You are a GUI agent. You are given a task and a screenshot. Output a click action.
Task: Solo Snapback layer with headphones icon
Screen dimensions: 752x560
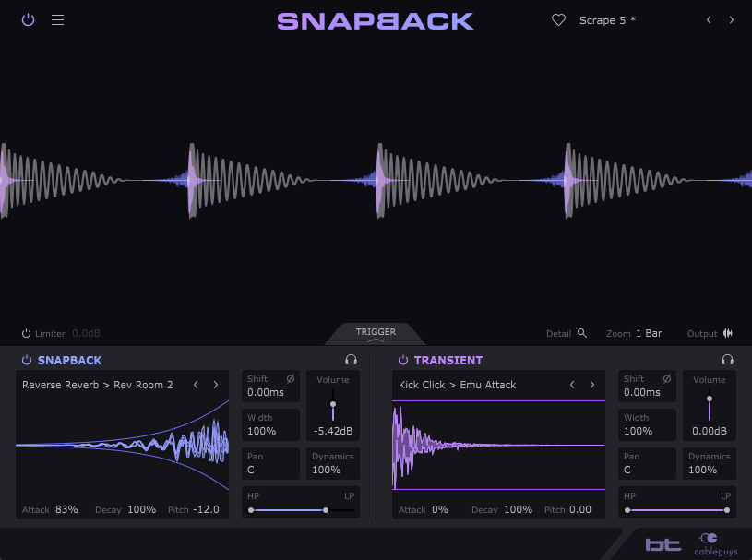(x=351, y=360)
